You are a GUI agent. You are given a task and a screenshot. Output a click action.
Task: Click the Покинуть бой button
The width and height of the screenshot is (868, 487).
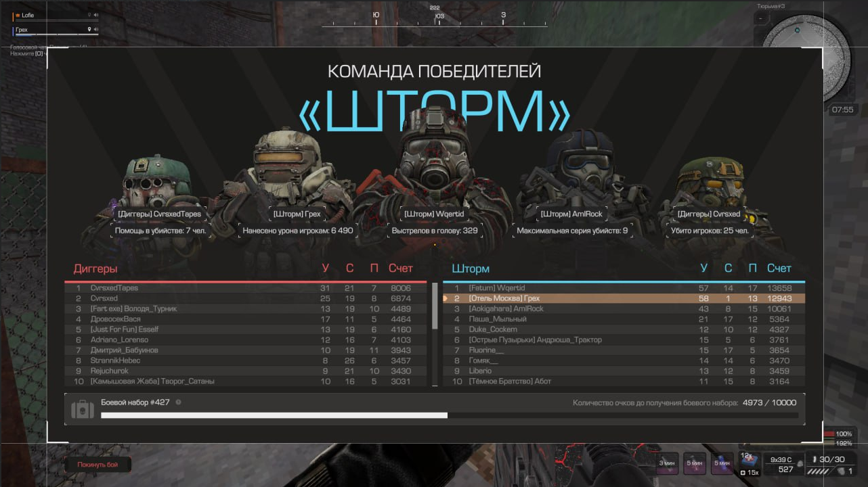click(x=97, y=465)
